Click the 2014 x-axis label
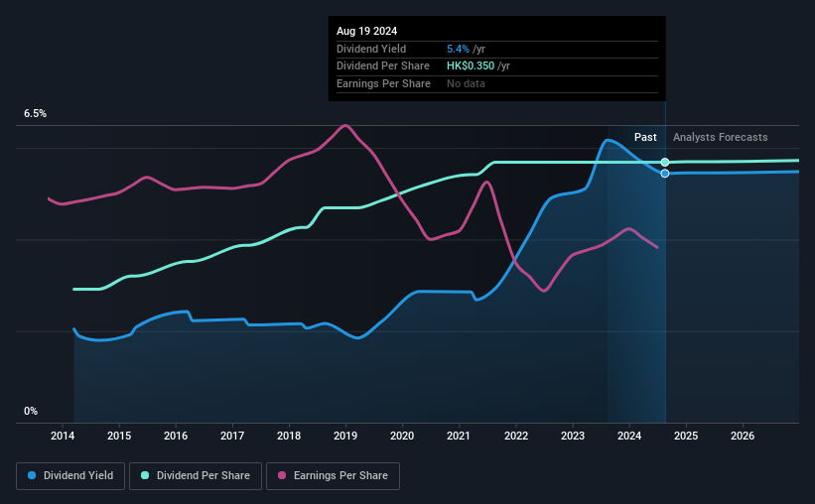 tap(63, 436)
